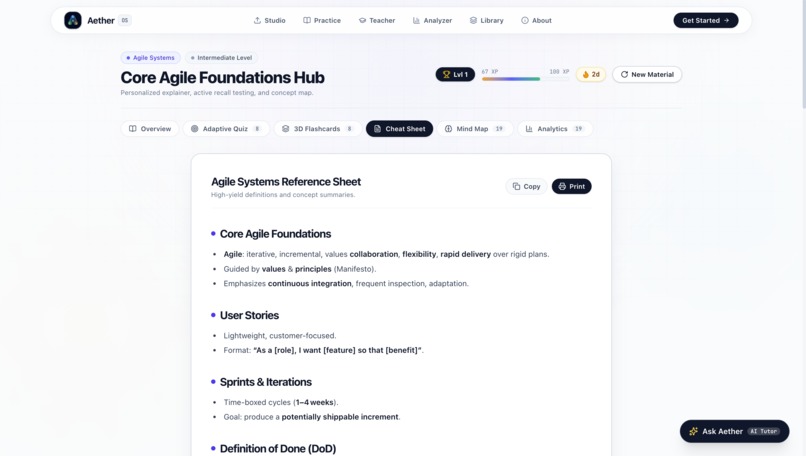
Task: Click the page vertical scrollbar
Action: [803, 54]
